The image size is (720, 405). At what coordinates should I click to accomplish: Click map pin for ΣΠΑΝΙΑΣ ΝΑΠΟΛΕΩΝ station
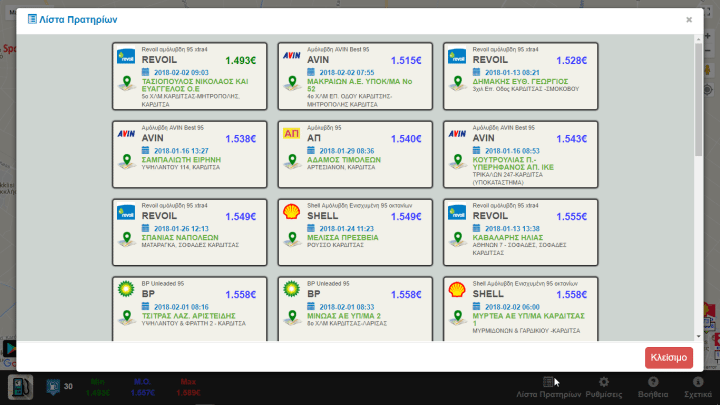[x=127, y=239]
